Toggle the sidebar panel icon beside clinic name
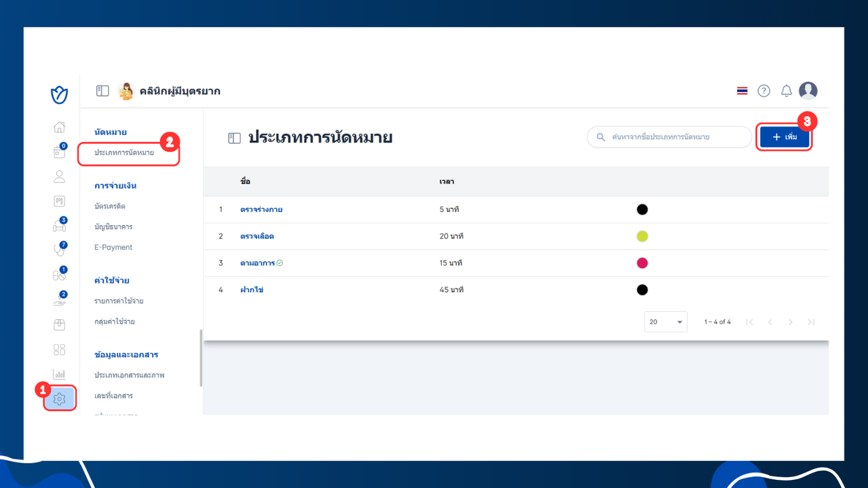This screenshot has width=868, height=488. coord(102,91)
